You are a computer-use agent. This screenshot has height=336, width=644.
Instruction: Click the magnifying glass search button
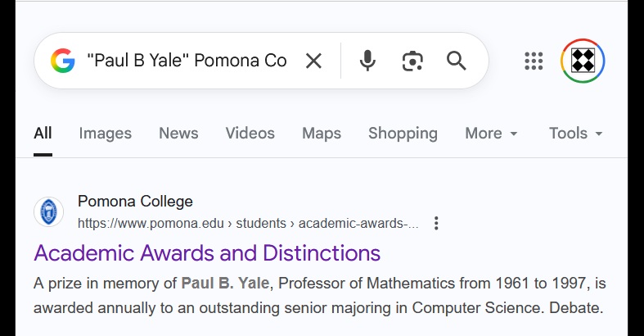pos(456,61)
